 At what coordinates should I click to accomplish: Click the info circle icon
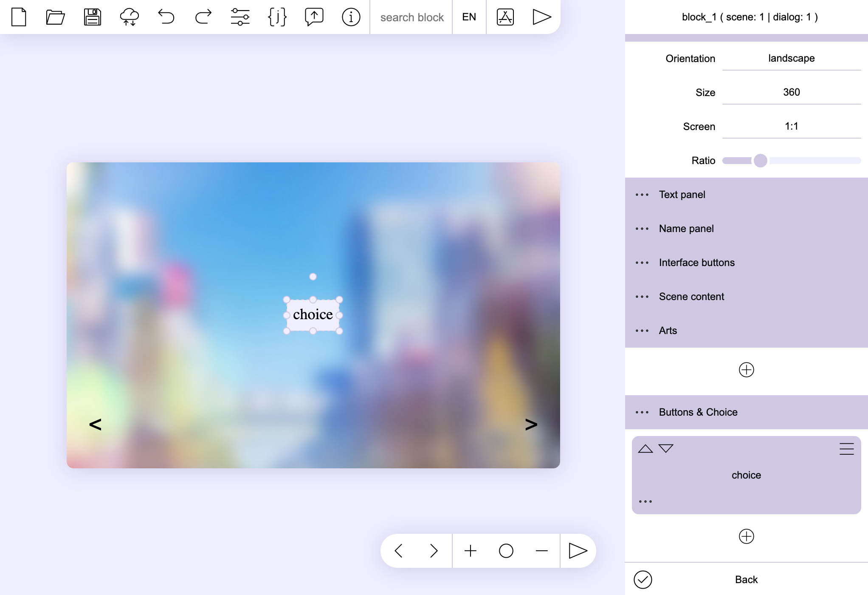[351, 17]
